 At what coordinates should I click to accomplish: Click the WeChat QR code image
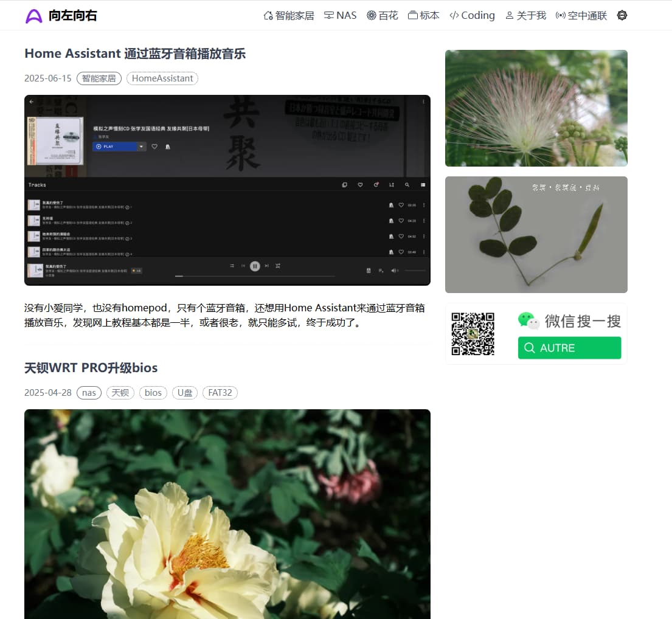(x=473, y=333)
